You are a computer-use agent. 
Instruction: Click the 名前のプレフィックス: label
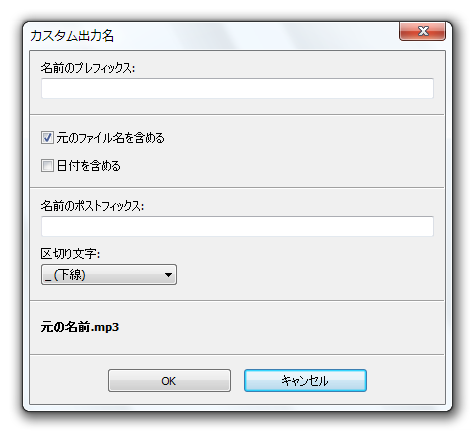tap(88, 68)
